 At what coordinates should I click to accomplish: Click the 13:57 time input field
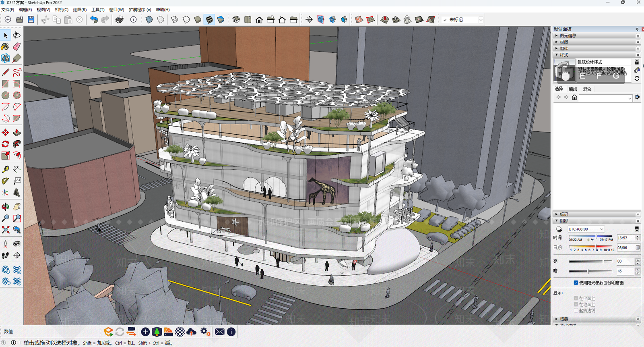[x=625, y=238]
